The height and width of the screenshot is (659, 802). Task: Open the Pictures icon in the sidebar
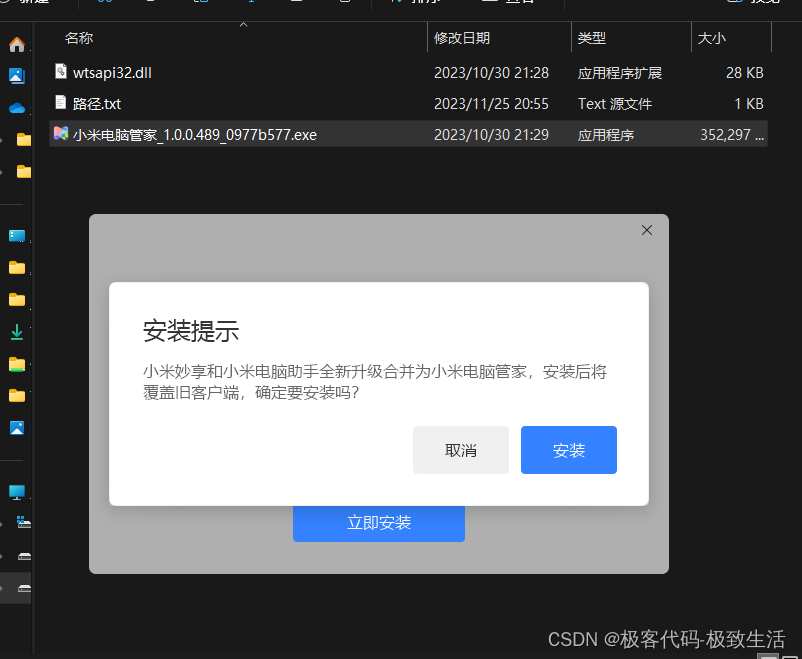point(17,428)
